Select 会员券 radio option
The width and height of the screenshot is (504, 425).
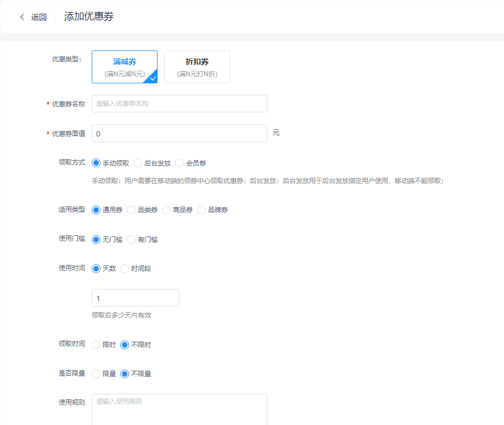point(180,163)
